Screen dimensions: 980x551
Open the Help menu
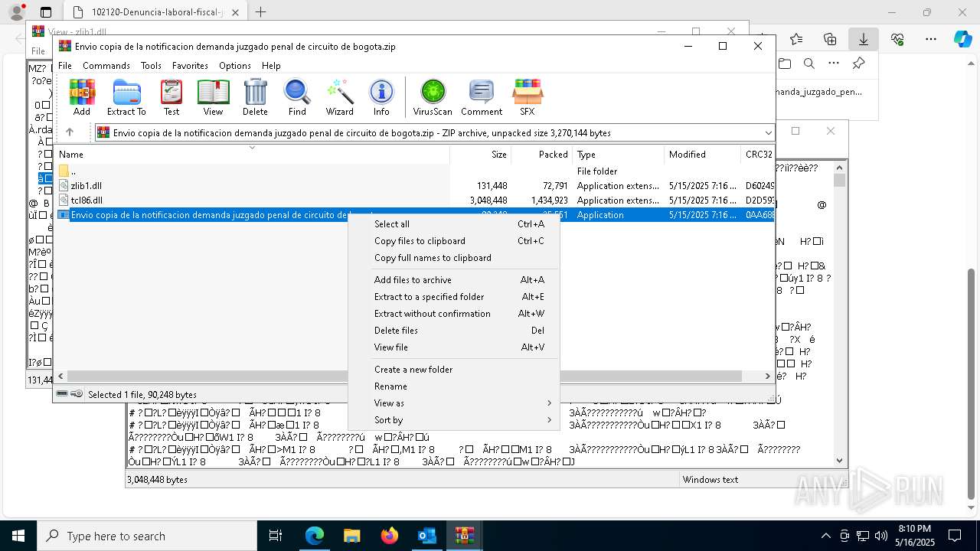(x=271, y=66)
